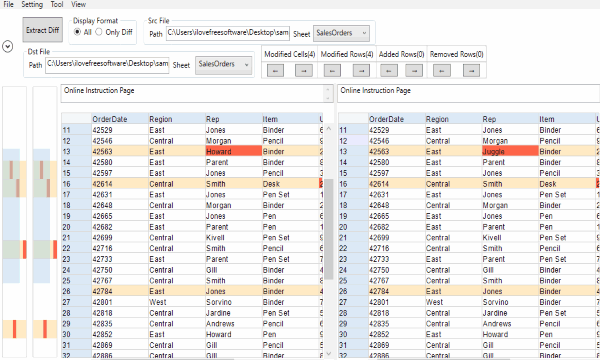Click Added Rows(0) label
Viewport: 600px width, 360px height.
click(401, 54)
